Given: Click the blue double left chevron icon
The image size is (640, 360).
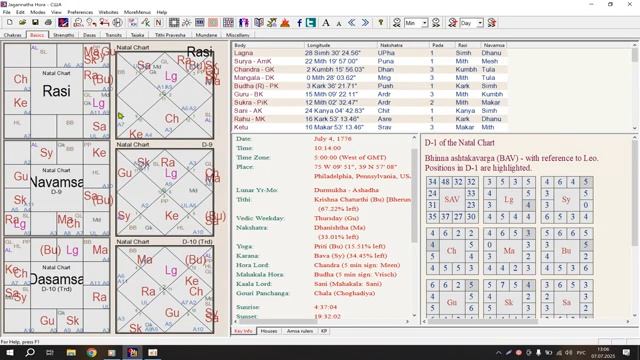Looking at the screenshot, I should pyautogui.click(x=351, y=23).
